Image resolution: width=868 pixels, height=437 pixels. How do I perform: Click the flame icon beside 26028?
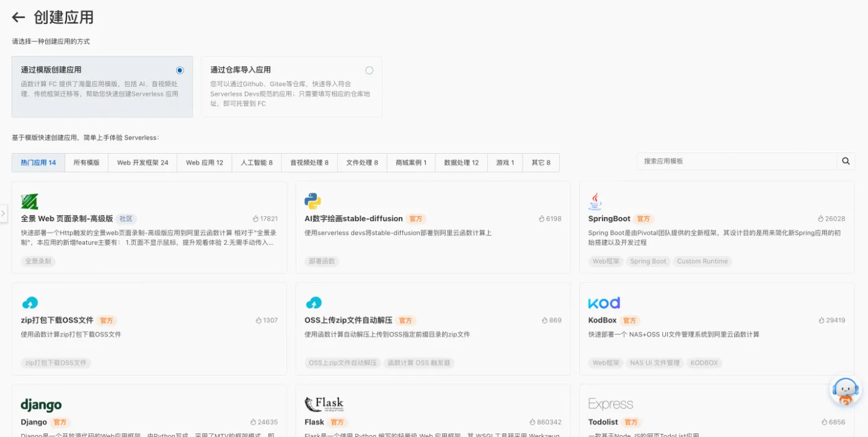[821, 219]
